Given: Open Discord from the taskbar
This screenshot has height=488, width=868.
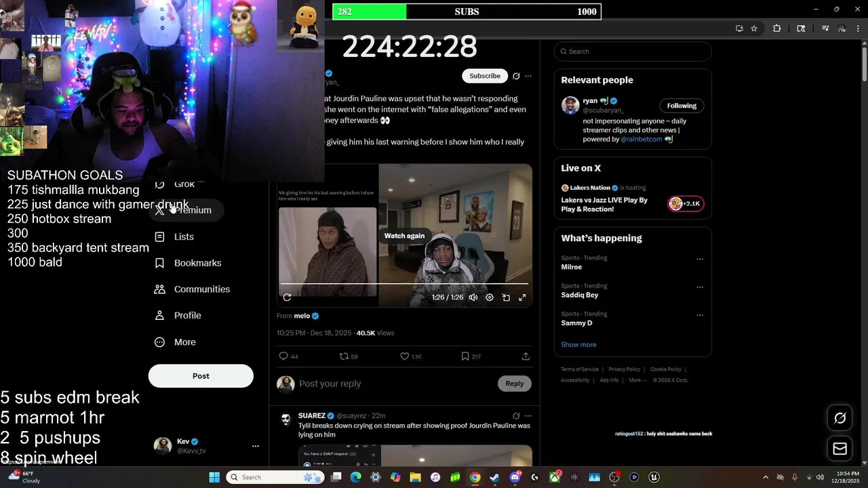Looking at the screenshot, I should [x=515, y=477].
